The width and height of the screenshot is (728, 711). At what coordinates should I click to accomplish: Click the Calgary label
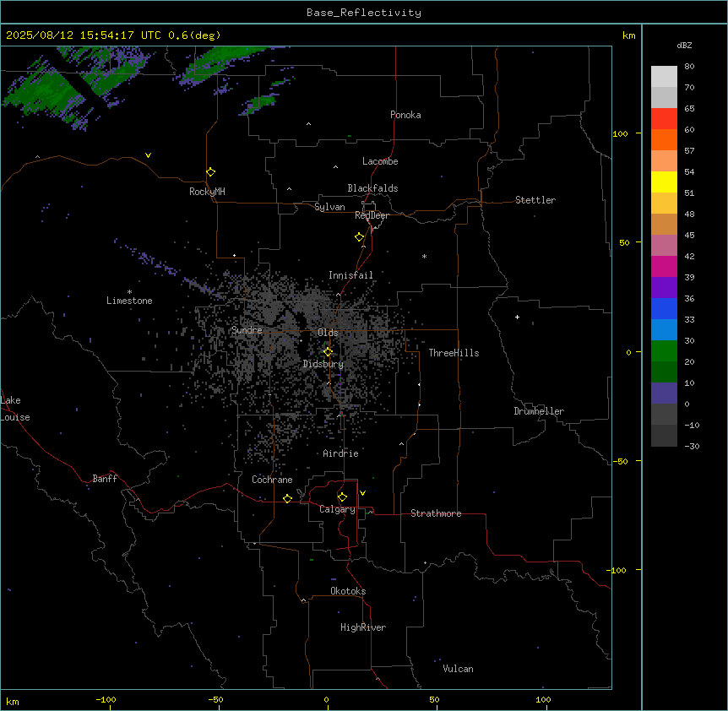[337, 509]
